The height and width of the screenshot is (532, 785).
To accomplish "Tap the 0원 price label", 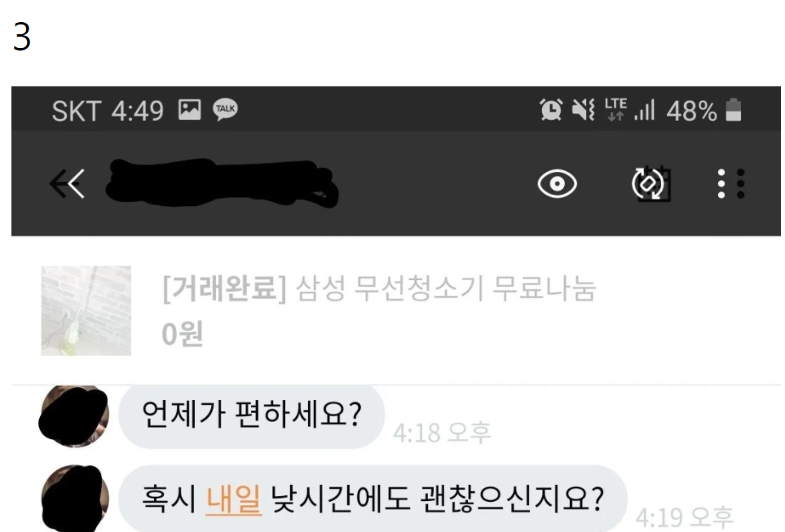I will 183,334.
